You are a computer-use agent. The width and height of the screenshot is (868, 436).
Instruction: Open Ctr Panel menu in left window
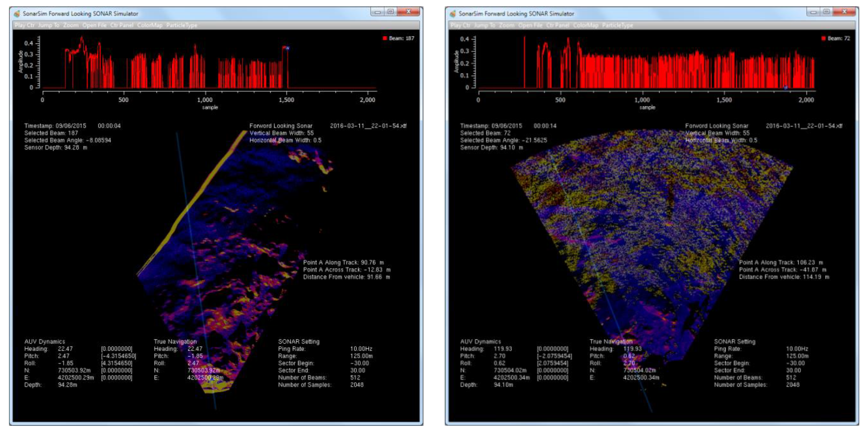[x=122, y=25]
